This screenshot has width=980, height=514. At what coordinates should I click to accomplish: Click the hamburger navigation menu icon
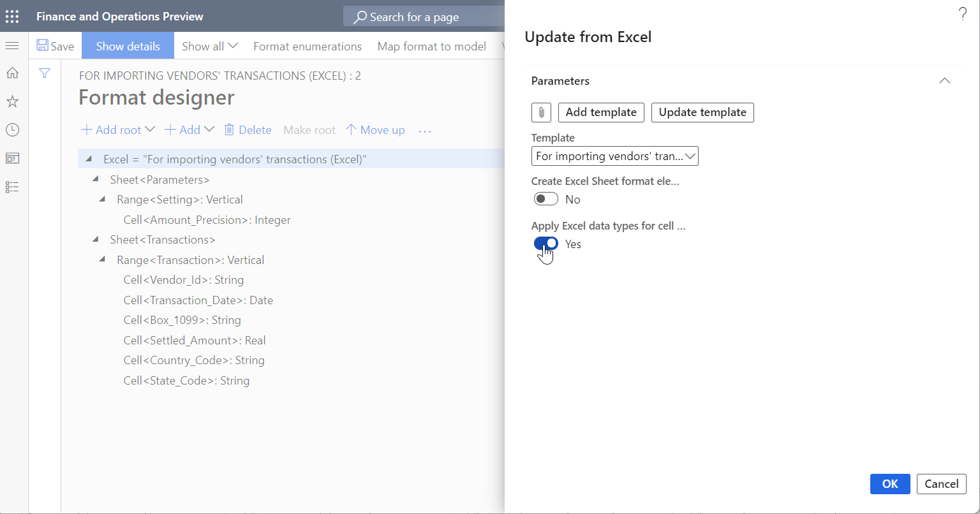pos(11,45)
